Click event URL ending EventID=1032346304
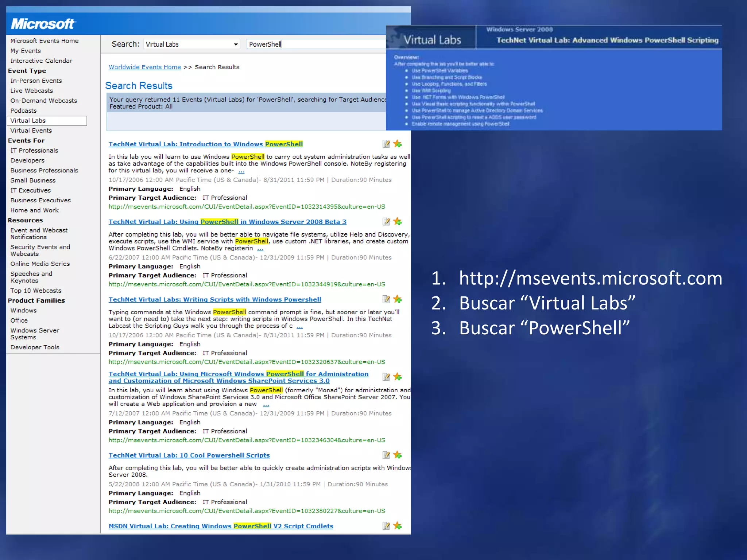747x560 pixels. click(x=247, y=440)
